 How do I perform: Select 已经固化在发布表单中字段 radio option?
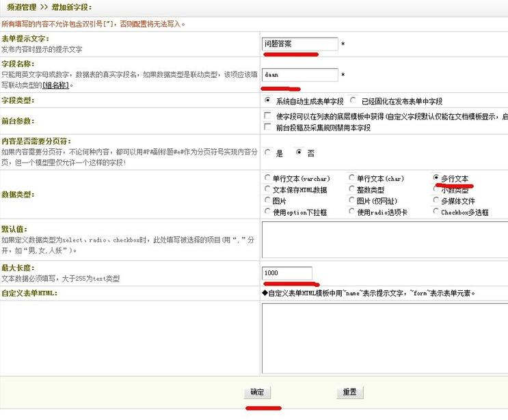click(x=352, y=100)
